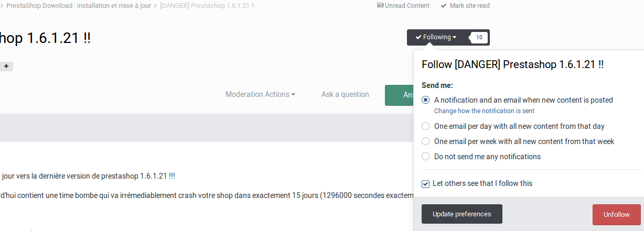The image size is (644, 231).
Task: Click the current topic breadcrumb DANGER Prestashop 1.6.1.21
Action: [207, 6]
